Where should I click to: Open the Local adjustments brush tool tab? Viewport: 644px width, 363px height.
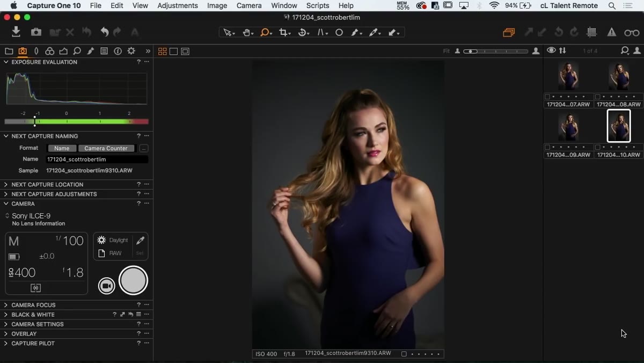coord(91,51)
